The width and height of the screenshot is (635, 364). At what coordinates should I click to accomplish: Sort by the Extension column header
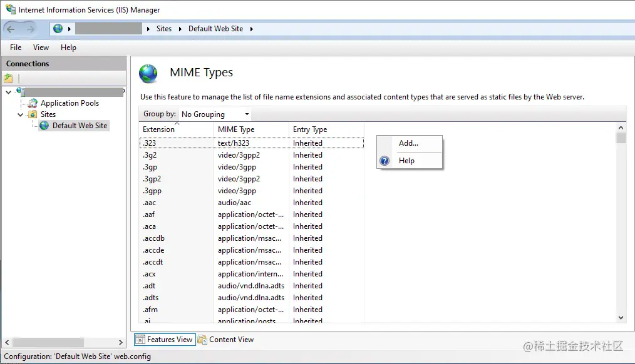tap(176, 129)
